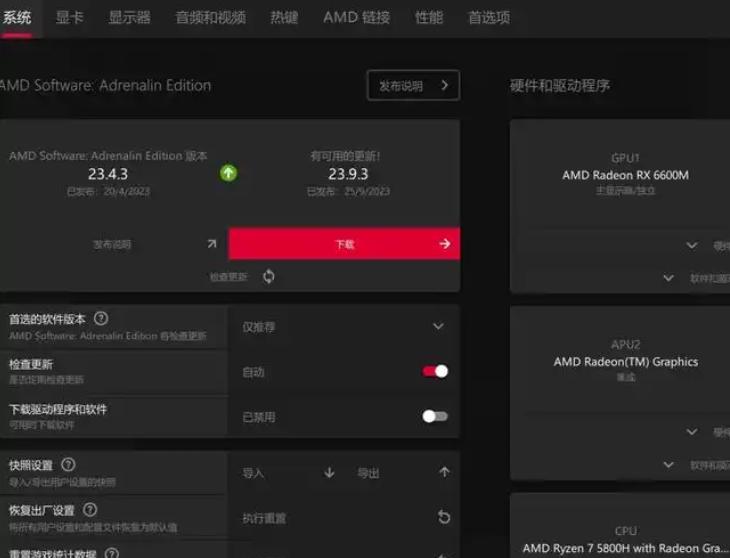
Task: Click the white arrow on the red 下载 button
Action: pyautogui.click(x=445, y=243)
